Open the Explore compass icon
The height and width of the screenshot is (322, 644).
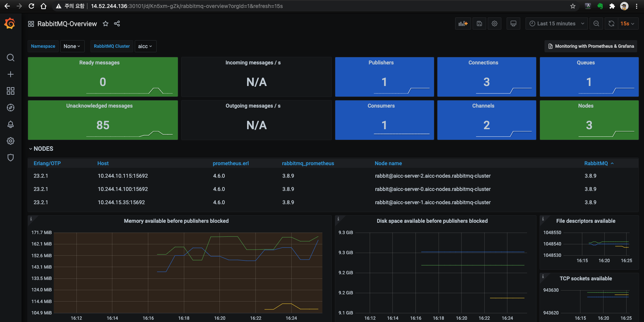[x=11, y=108]
